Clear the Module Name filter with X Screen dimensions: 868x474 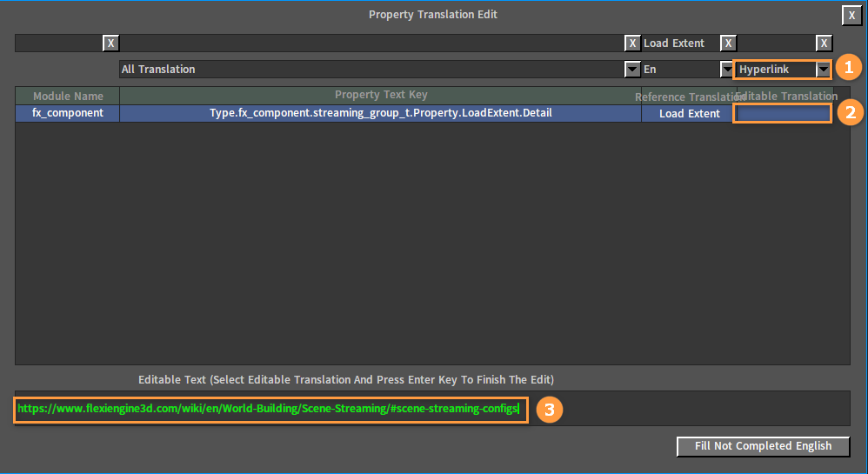(x=110, y=43)
